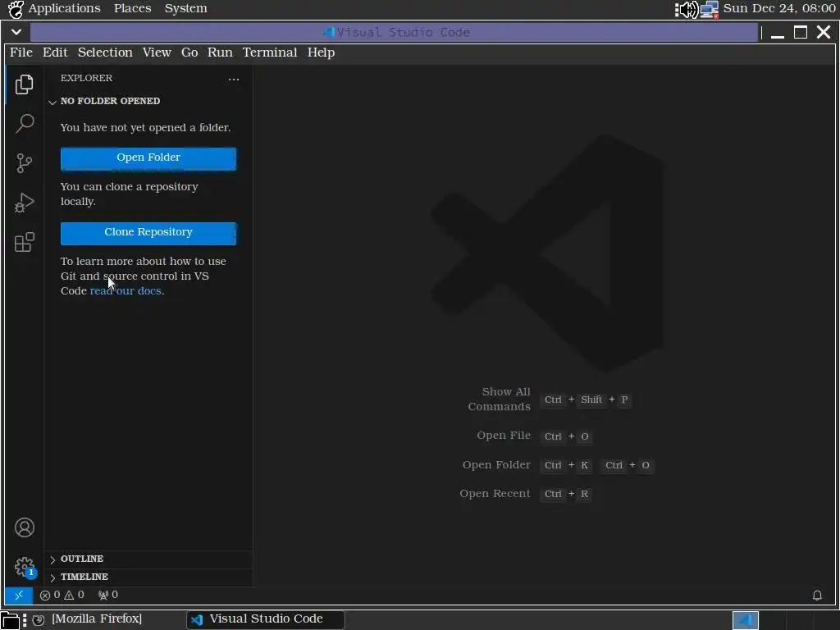Open the Explorer view in activity bar
The width and height of the screenshot is (840, 630).
tap(24, 84)
